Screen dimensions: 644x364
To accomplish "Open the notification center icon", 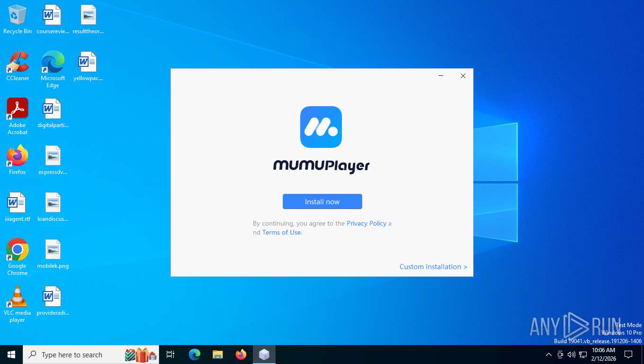I will 628,355.
